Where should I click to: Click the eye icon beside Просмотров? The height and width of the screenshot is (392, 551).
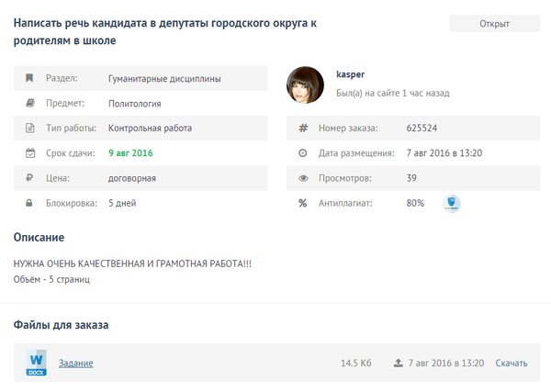coord(302,178)
